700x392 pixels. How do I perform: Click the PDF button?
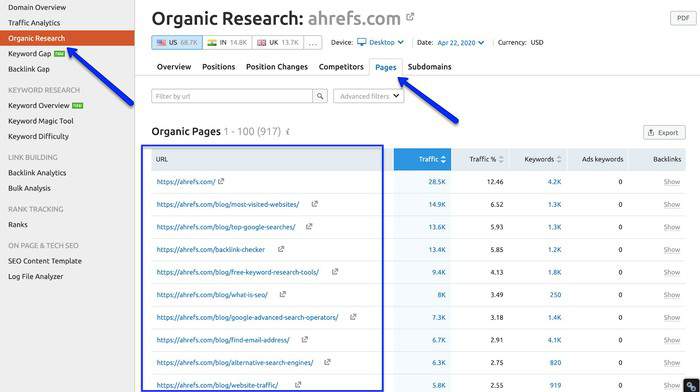(683, 18)
